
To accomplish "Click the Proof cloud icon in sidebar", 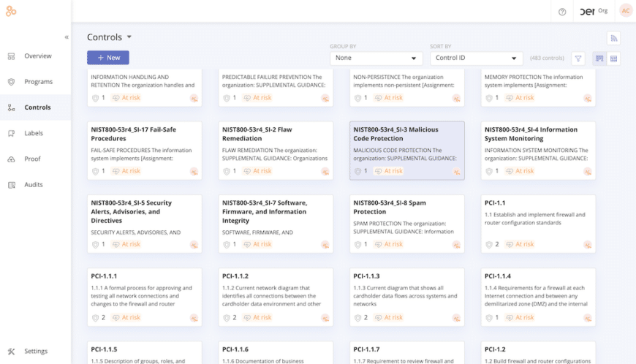I will pyautogui.click(x=11, y=159).
